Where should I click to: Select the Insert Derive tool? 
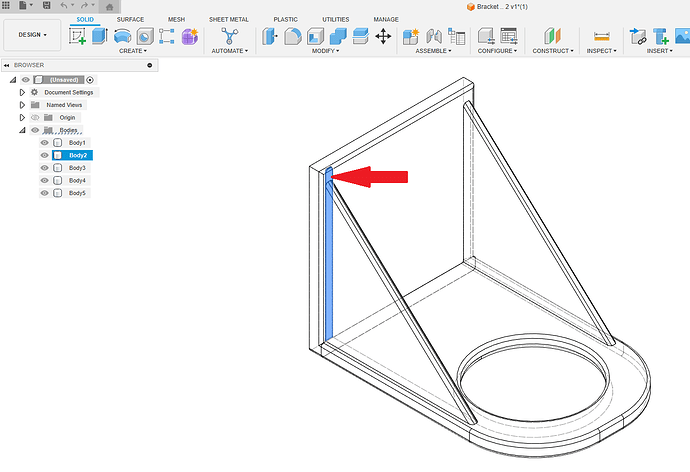[x=638, y=36]
